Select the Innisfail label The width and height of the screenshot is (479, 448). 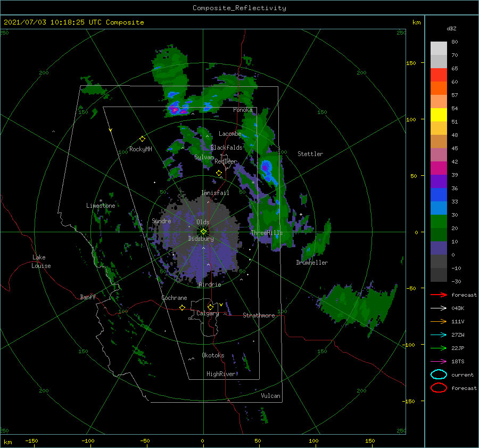click(215, 193)
